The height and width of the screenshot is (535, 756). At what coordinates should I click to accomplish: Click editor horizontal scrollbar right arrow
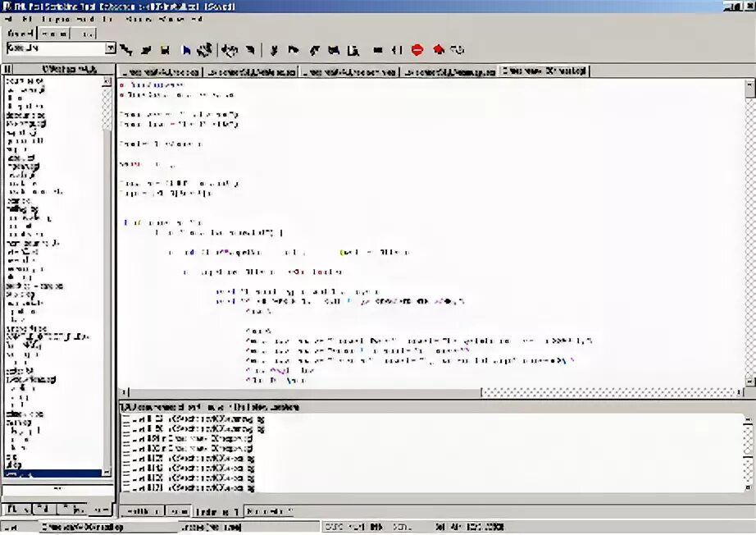pyautogui.click(x=739, y=392)
